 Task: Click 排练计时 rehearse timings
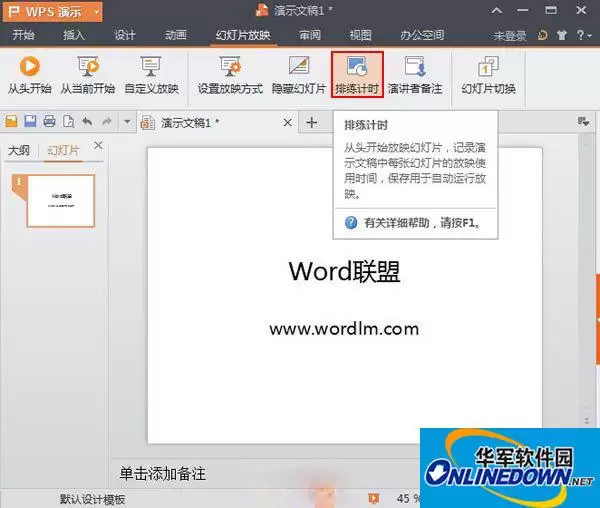357,75
